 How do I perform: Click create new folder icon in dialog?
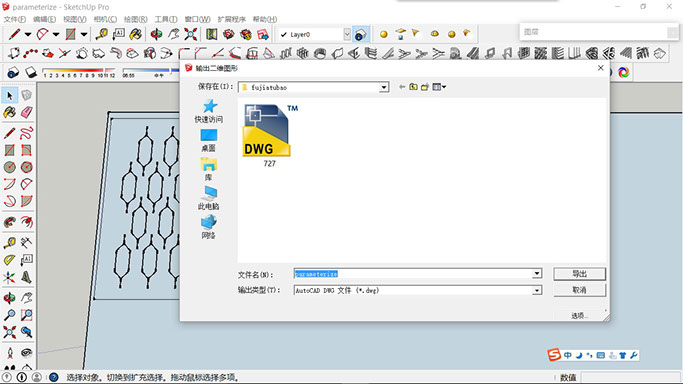coord(425,87)
